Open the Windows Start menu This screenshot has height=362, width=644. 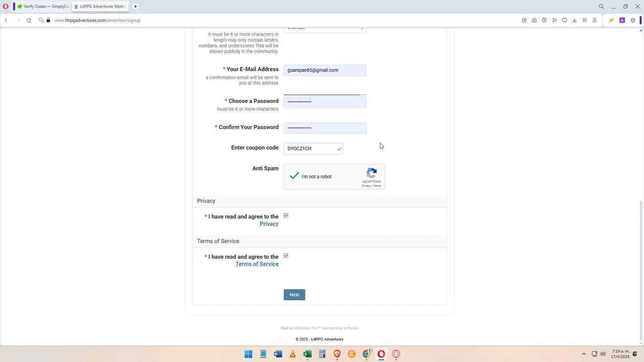pos(248,354)
